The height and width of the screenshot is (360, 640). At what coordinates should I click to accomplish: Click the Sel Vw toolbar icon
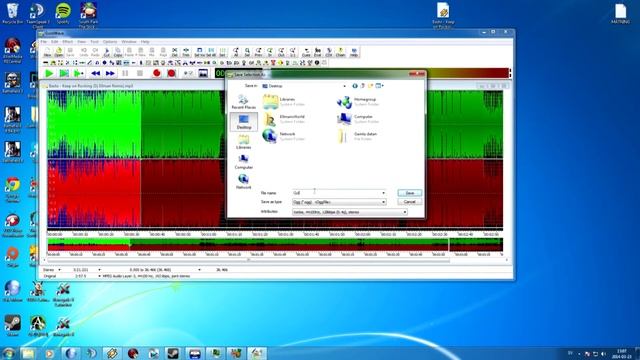pyautogui.click(x=200, y=52)
